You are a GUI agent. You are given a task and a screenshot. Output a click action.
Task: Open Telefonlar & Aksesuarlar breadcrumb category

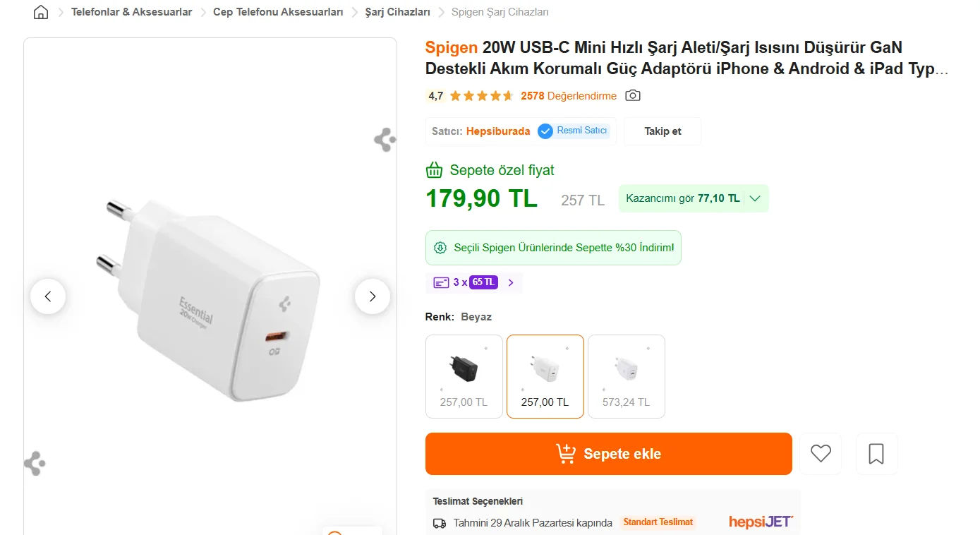[131, 12]
